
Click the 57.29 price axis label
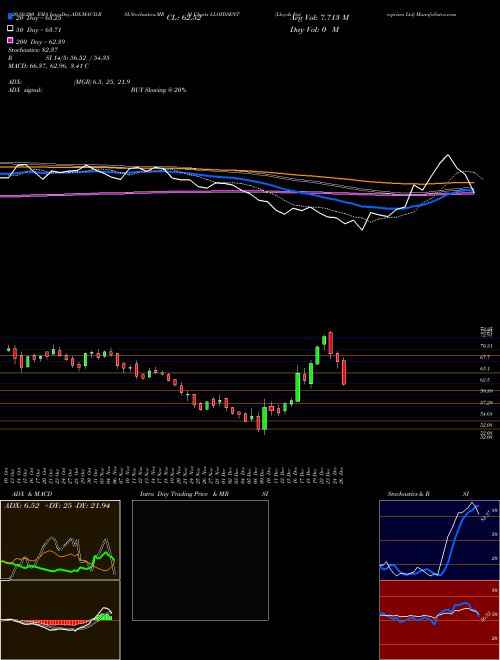pyautogui.click(x=486, y=403)
